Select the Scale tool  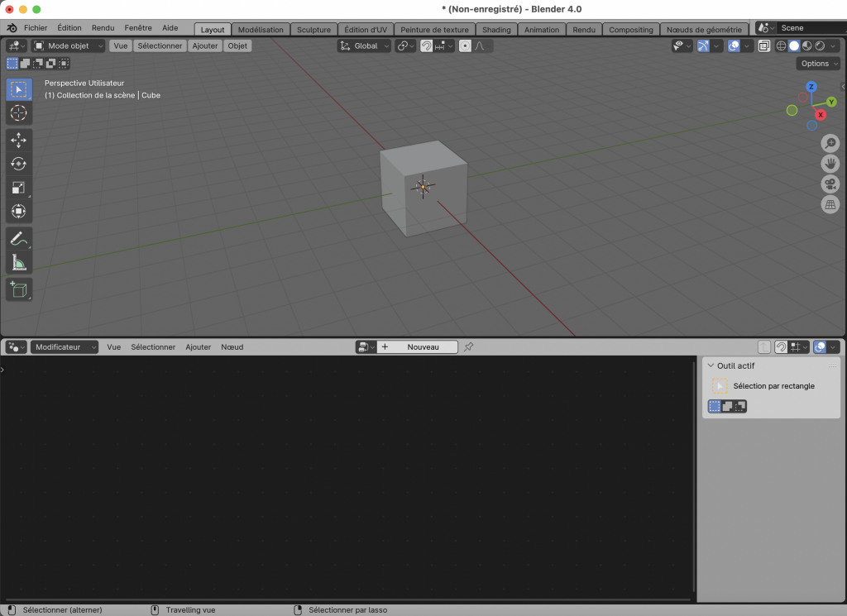(x=19, y=188)
